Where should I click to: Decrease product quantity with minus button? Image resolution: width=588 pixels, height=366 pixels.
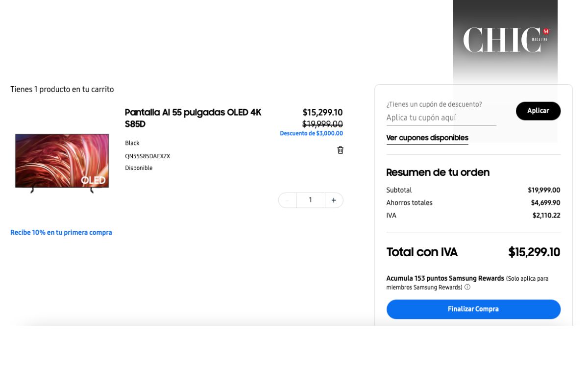287,200
